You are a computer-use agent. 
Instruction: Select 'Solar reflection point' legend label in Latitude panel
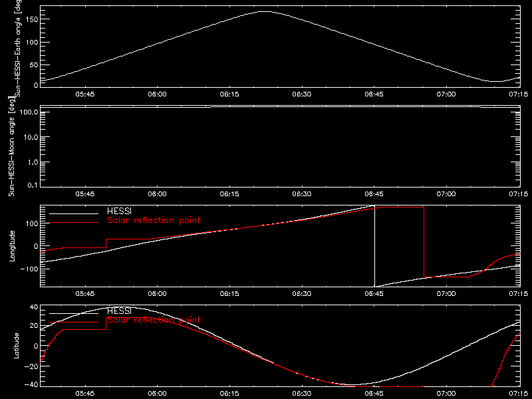[x=154, y=320]
